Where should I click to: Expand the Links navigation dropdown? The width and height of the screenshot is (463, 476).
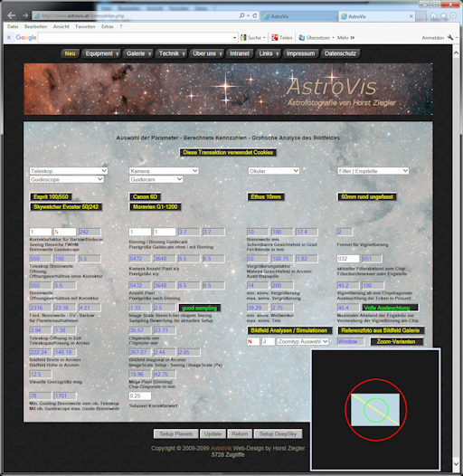click(269, 53)
